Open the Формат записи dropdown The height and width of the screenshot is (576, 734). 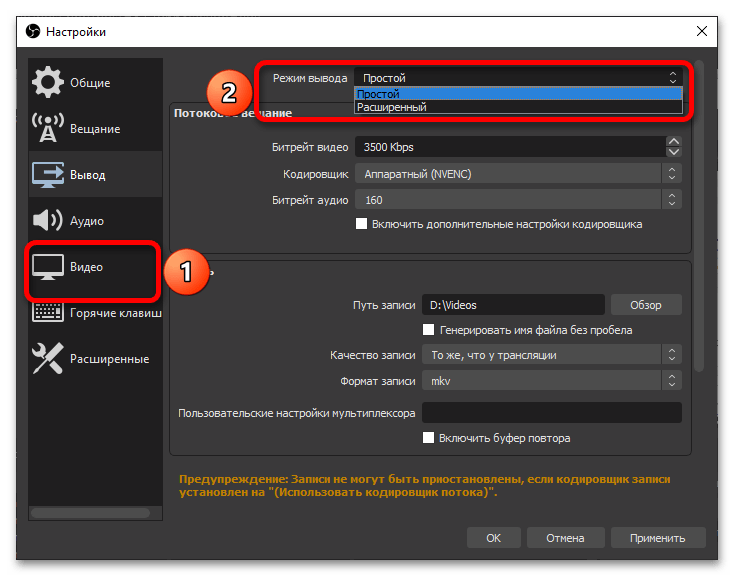tap(552, 381)
